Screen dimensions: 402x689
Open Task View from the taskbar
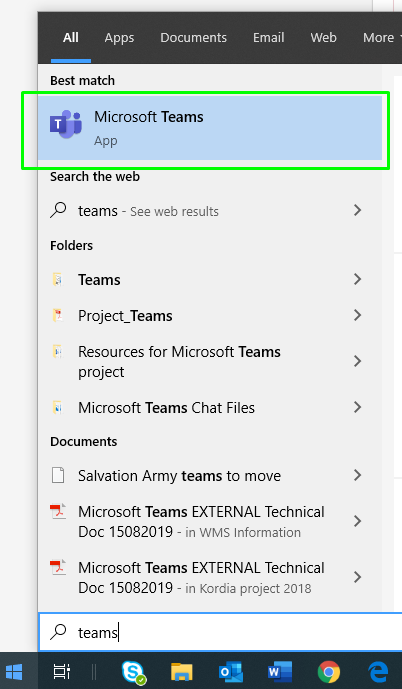pyautogui.click(x=62, y=672)
